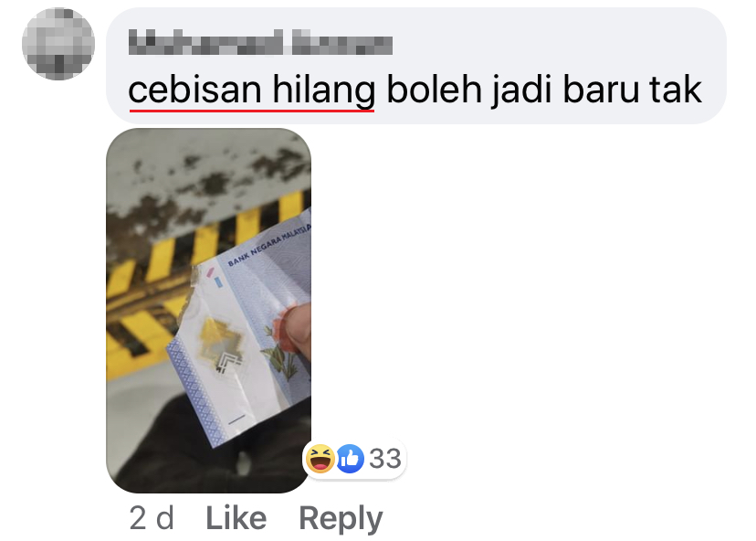Viewport: 756px width, 541px height.
Task: Like this comment
Action: click(x=236, y=518)
